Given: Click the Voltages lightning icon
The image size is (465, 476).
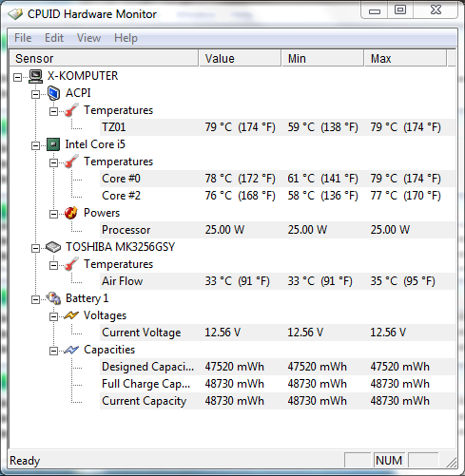Looking at the screenshot, I should point(71,315).
